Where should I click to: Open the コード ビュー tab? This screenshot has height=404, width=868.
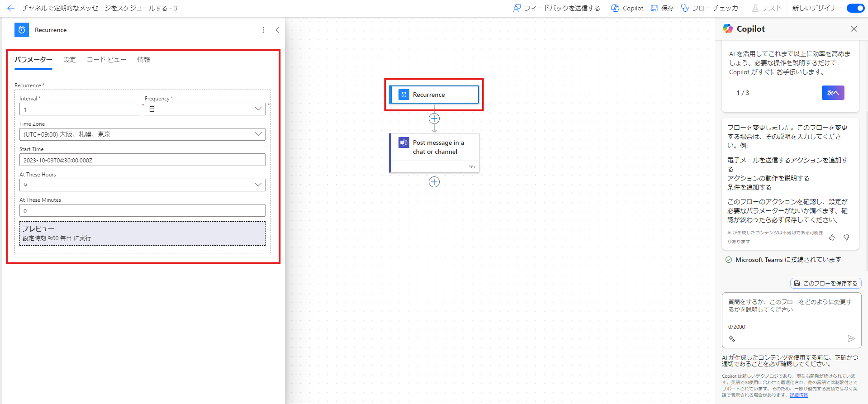point(106,60)
